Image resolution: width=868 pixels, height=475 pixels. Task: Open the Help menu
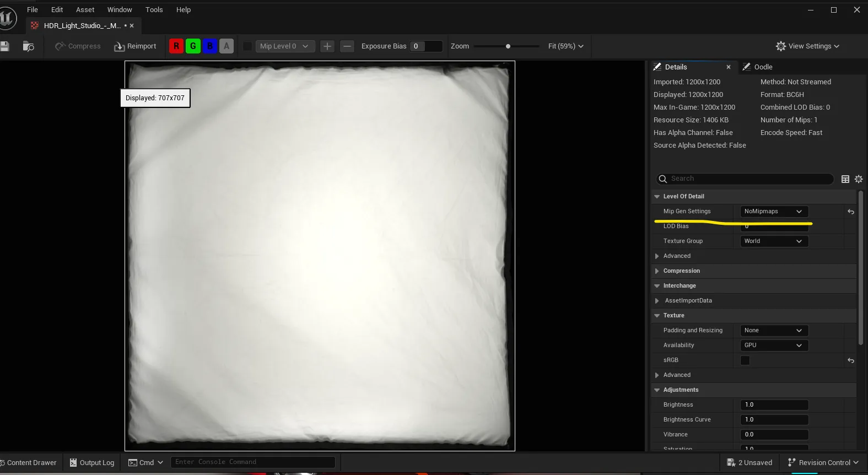184,10
